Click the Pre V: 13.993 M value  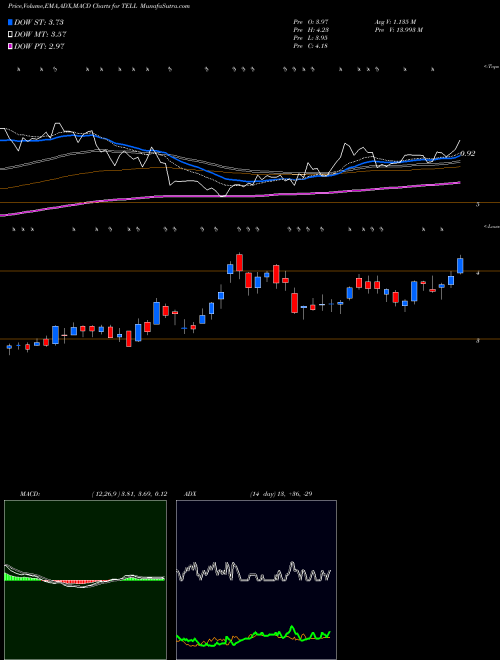[398, 30]
